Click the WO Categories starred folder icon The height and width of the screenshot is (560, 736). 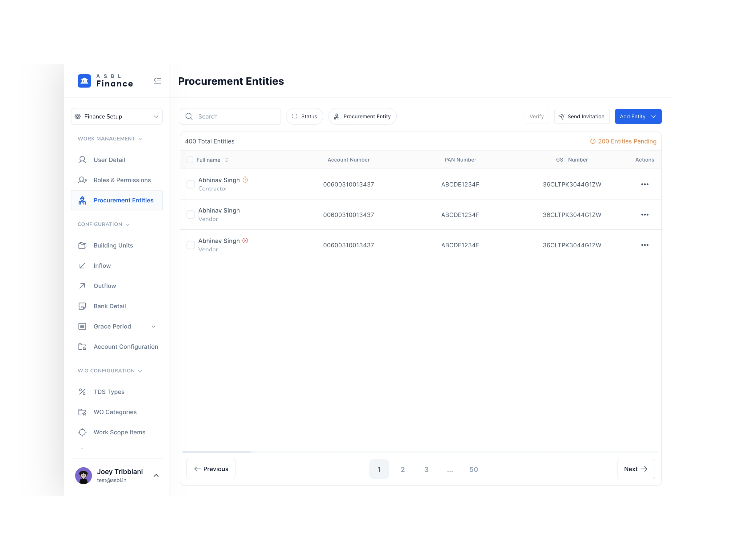pos(82,412)
